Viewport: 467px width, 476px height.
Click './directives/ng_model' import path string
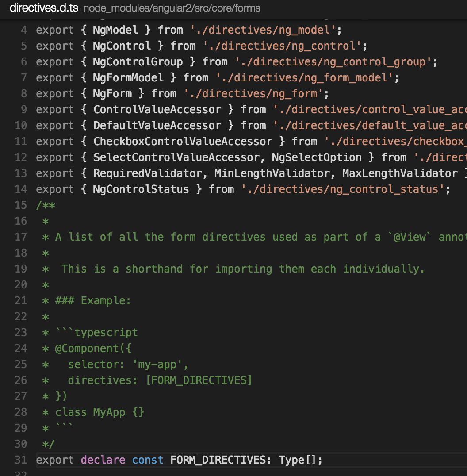(263, 30)
